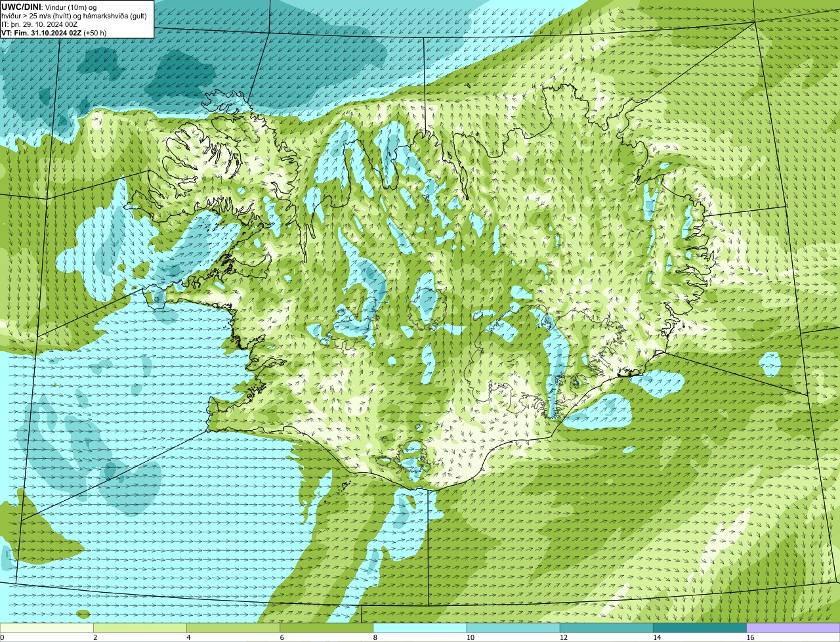
Task: Click the 'hviður > 25 m/s (hvítt)' description line
Action: pos(73,16)
